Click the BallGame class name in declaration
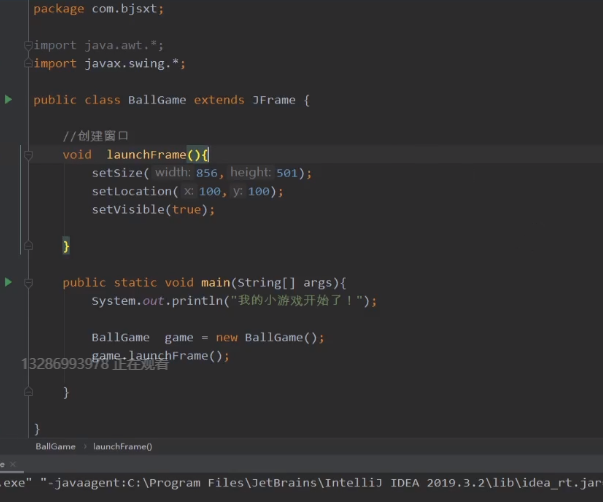 point(157,100)
